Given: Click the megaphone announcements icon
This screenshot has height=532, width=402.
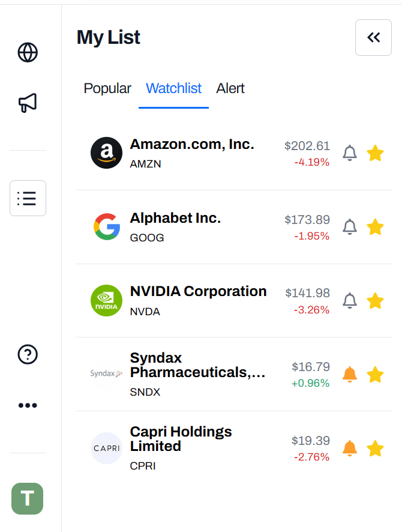Looking at the screenshot, I should pyautogui.click(x=28, y=103).
